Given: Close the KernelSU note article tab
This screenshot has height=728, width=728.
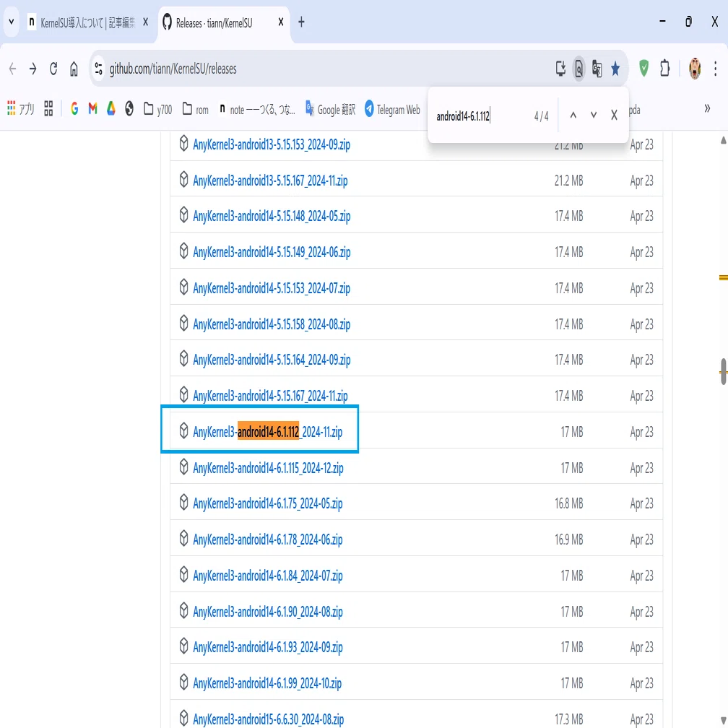Looking at the screenshot, I should click(x=145, y=22).
